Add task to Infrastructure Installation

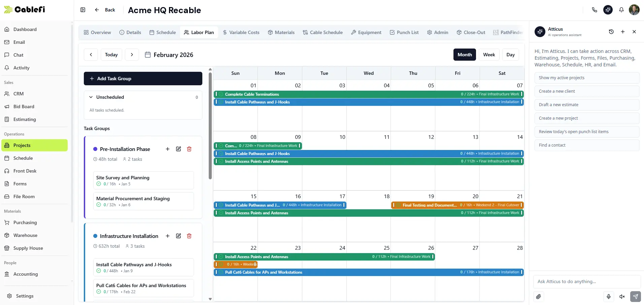pos(168,236)
